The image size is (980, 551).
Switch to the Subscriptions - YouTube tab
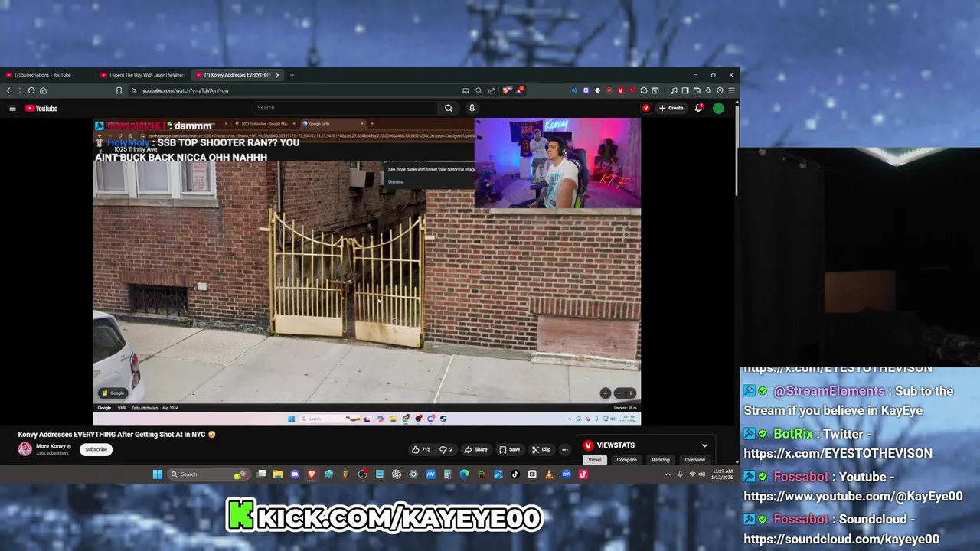pos(44,75)
